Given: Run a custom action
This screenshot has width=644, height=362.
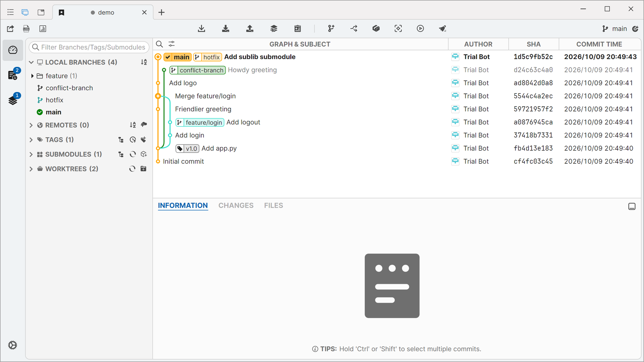Looking at the screenshot, I should pos(420,29).
